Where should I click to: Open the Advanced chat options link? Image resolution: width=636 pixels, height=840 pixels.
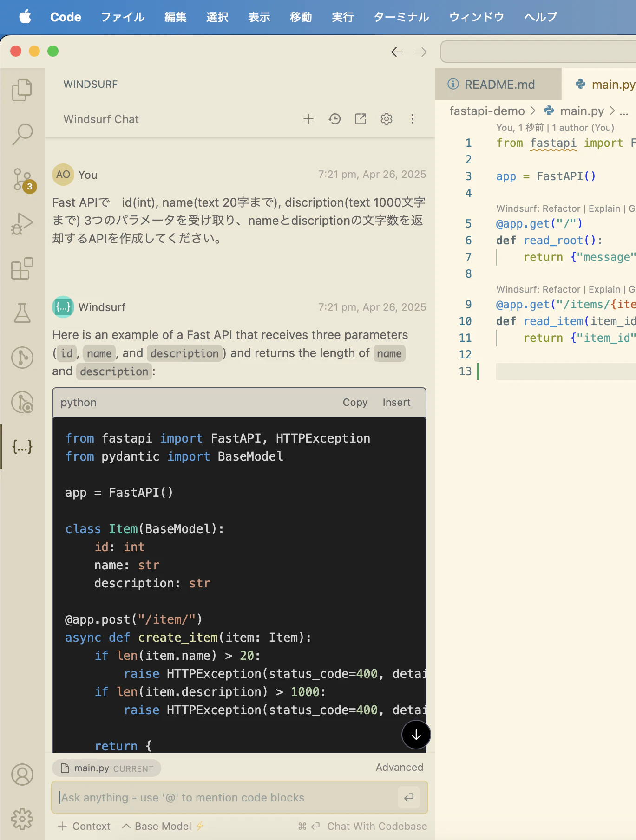pyautogui.click(x=400, y=767)
